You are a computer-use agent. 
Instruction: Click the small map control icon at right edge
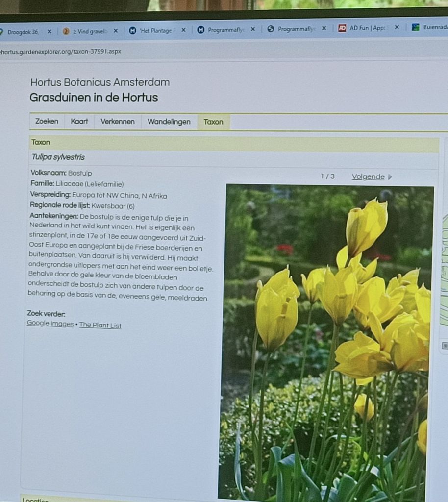pos(444,345)
